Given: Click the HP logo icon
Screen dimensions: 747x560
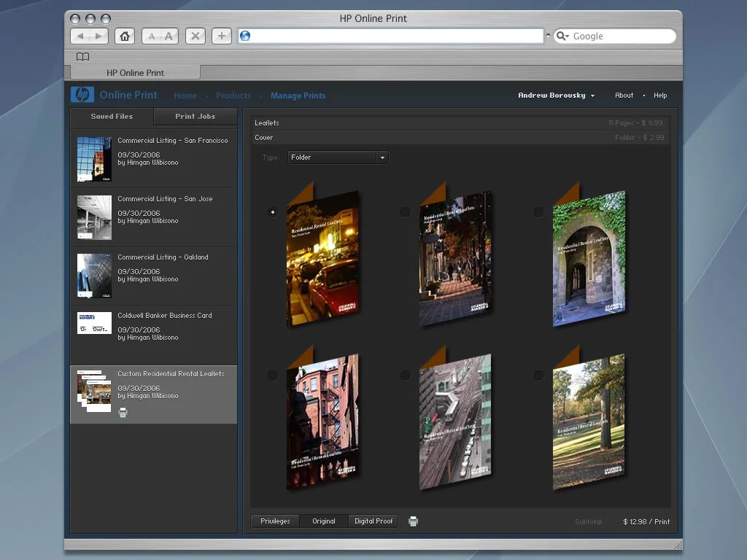Looking at the screenshot, I should click(x=82, y=95).
